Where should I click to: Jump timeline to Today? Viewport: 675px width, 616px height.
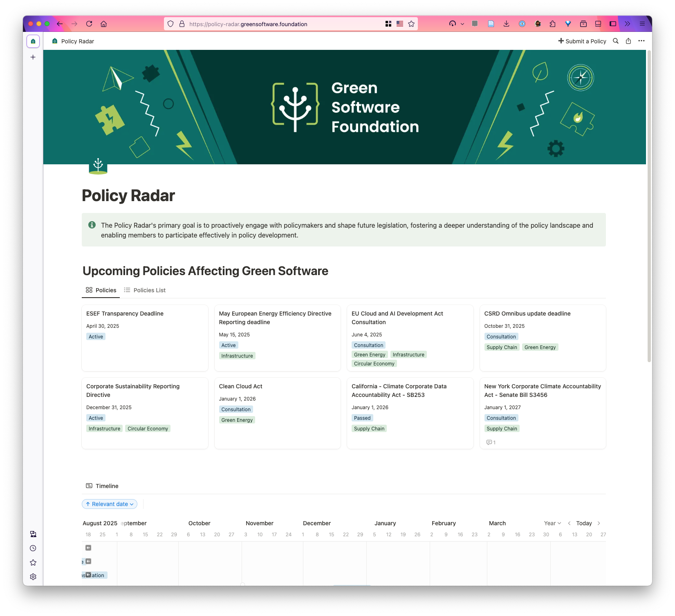click(584, 523)
